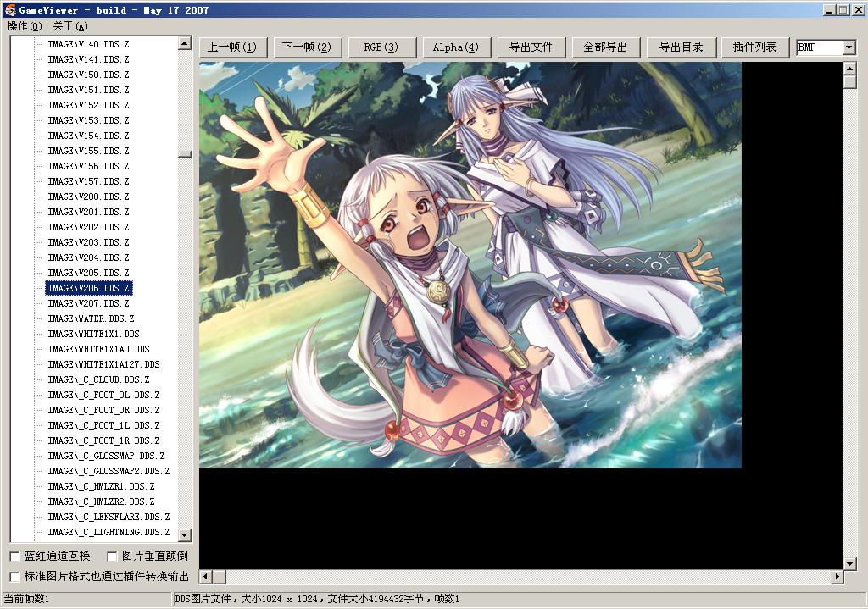Show Alpha(4) channel view
Viewport: 868px width, 609px height.
tap(456, 47)
